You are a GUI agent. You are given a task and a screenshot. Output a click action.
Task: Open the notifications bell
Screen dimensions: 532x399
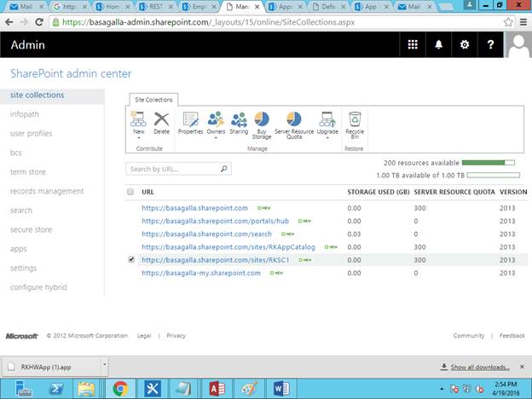pyautogui.click(x=439, y=44)
